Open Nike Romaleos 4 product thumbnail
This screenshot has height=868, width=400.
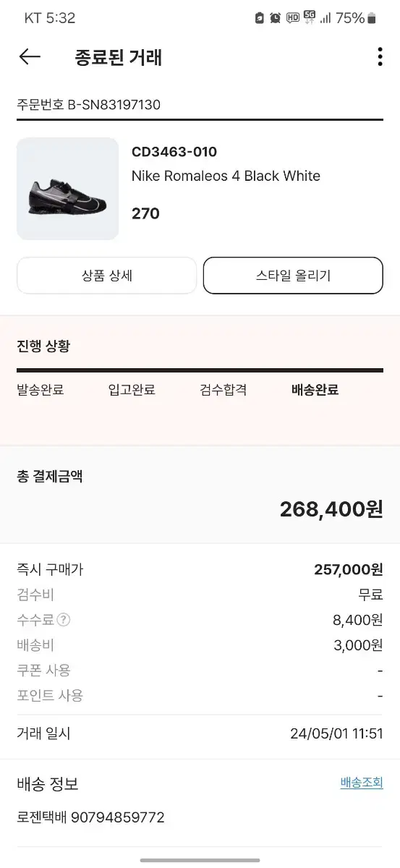click(x=68, y=189)
